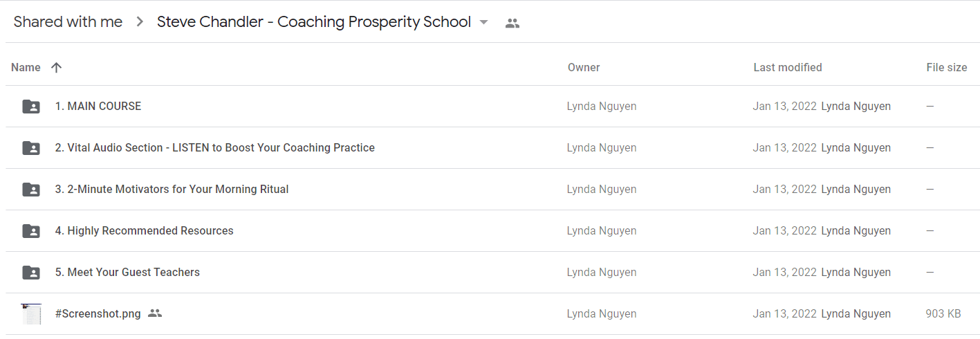Select 4. Highly Recommended Resources folder name

point(145,231)
